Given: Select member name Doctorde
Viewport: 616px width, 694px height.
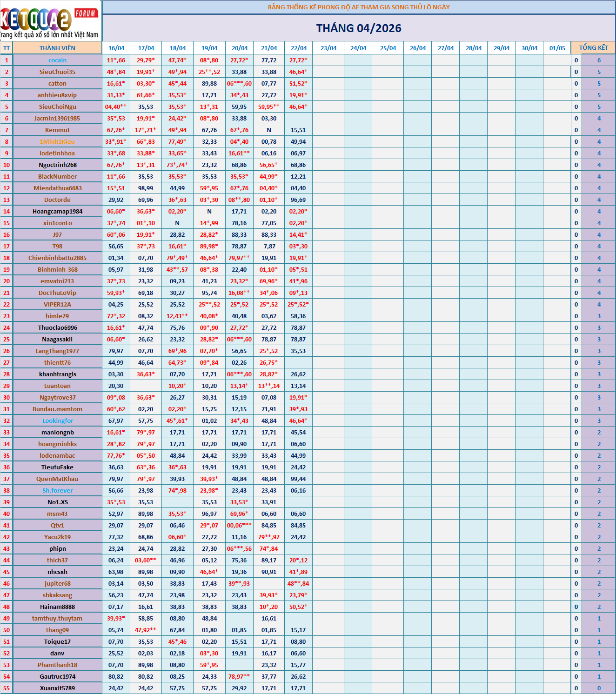Looking at the screenshot, I should (x=57, y=200).
